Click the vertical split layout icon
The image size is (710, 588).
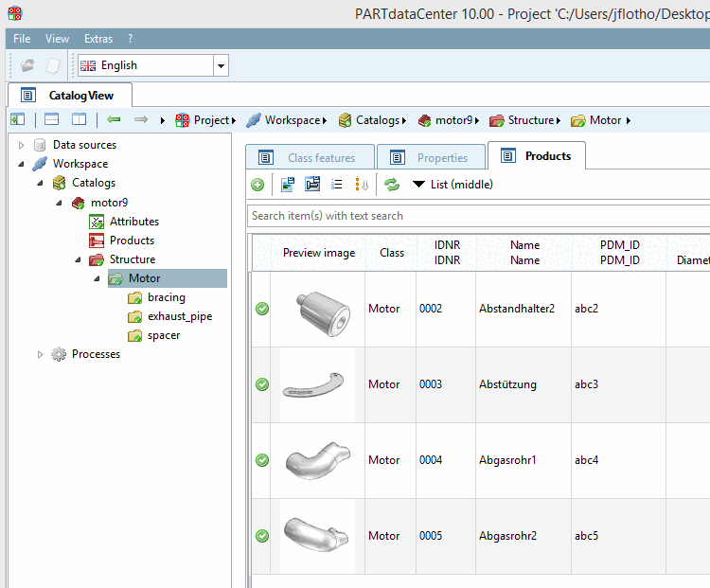pyautogui.click(x=79, y=119)
